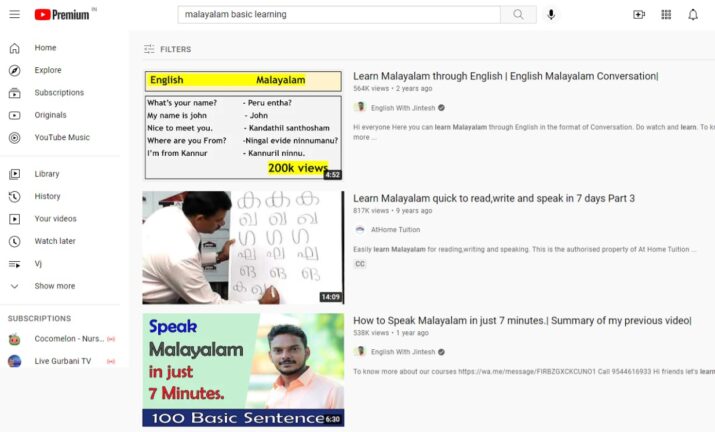Viewport: 715px width, 432px height.
Task: Click the Originals sidebar icon
Action: tap(15, 115)
